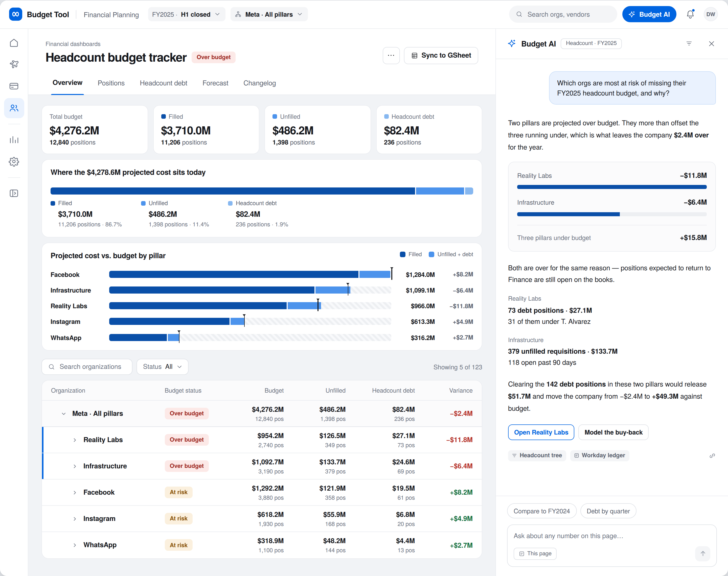728x576 pixels.
Task: Click the Headcount FY2025 context tag
Action: [591, 43]
